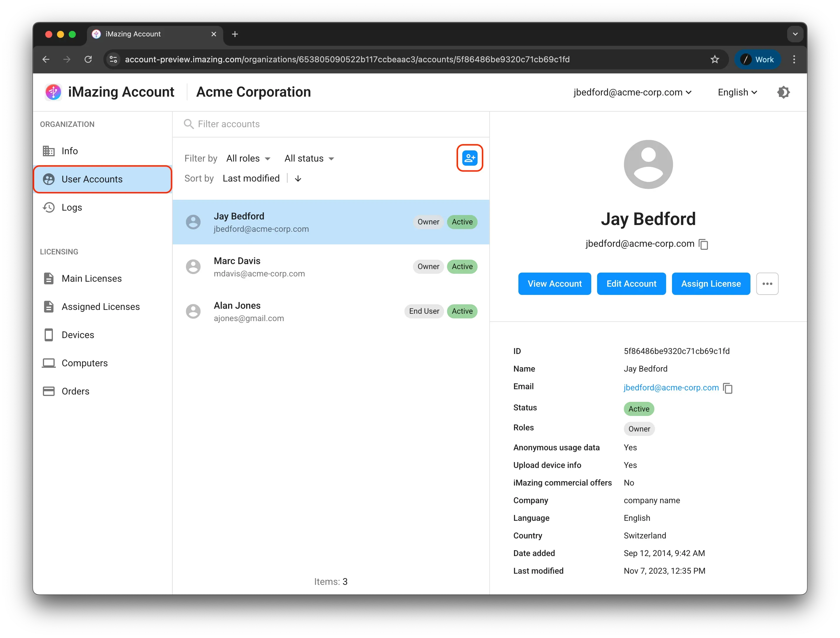Screen dimensions: 840x638
Task: Open the Devices section in the sidebar
Action: click(x=78, y=335)
